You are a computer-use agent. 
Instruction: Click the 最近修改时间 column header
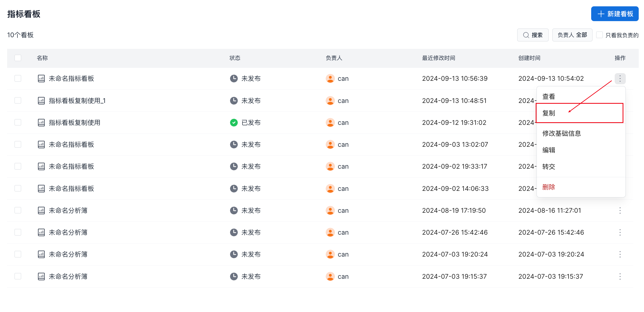[x=438, y=58]
